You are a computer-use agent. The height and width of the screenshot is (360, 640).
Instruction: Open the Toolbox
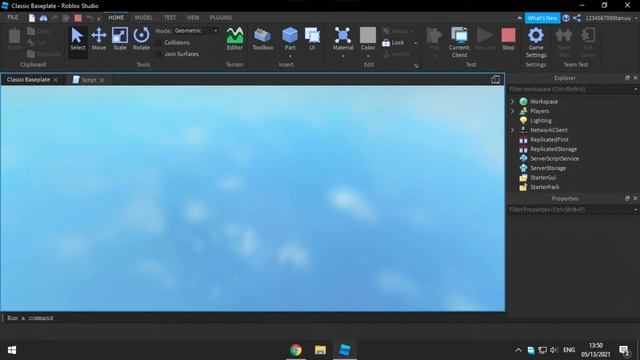coord(262,39)
